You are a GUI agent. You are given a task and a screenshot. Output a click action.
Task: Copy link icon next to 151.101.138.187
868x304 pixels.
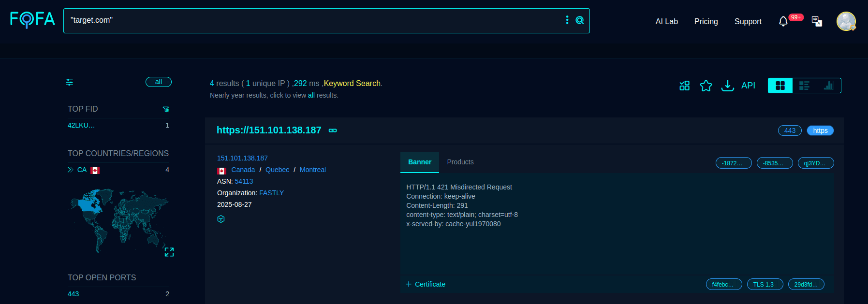tap(333, 130)
